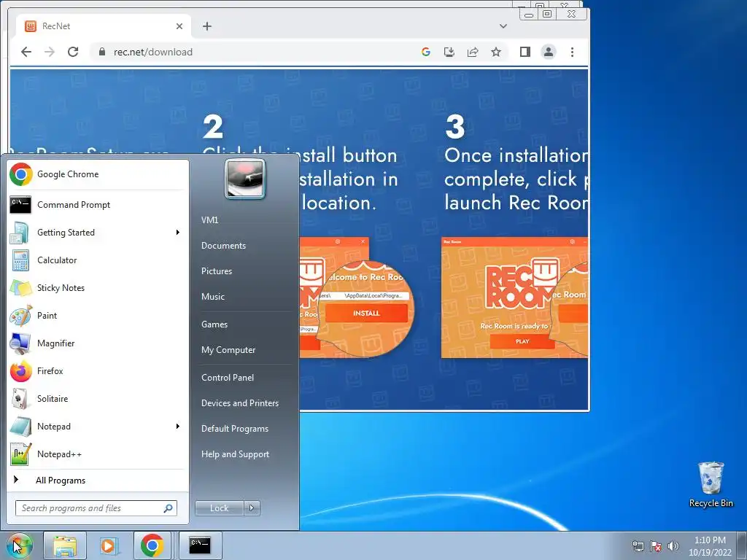Click the INSTALL button in step 2 image

pos(366,314)
